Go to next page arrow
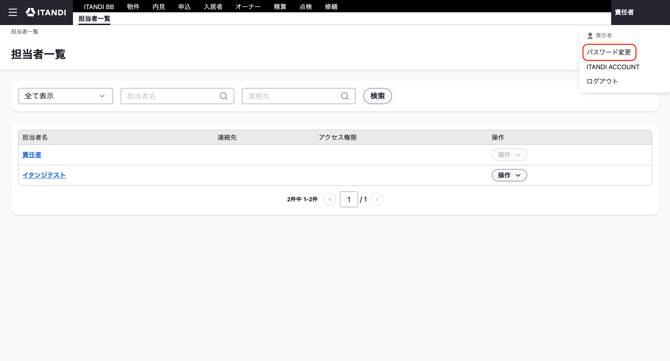Viewport: 670px width, 361px height. pos(377,200)
